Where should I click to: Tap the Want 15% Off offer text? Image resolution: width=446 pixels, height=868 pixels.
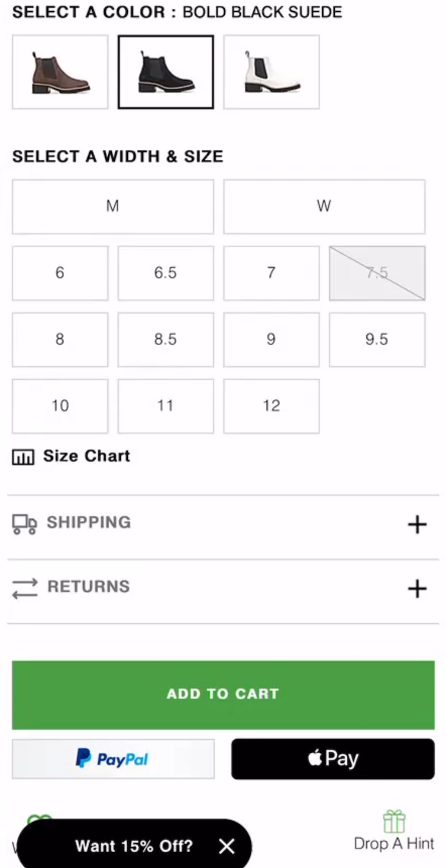(x=134, y=846)
